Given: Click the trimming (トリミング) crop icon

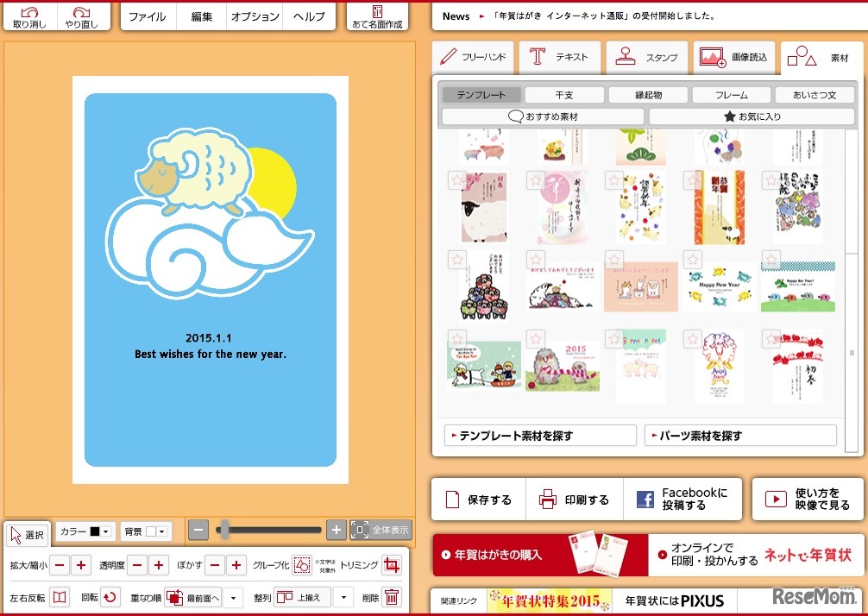Looking at the screenshot, I should point(392,565).
